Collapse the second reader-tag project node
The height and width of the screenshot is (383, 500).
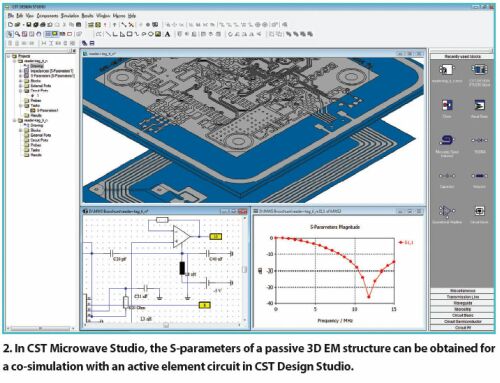click(15, 120)
